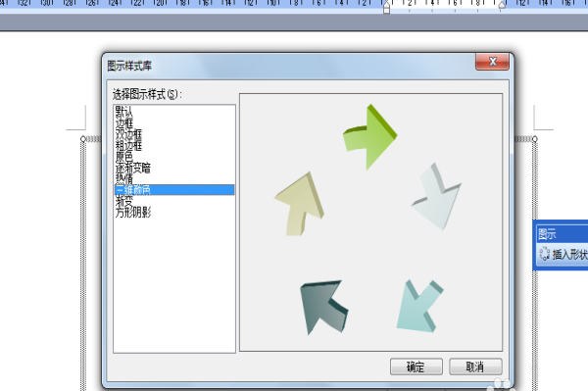Viewport: 588px width, 391px height.
Task: Click the dark teal arrow in preview
Action: pos(323,307)
